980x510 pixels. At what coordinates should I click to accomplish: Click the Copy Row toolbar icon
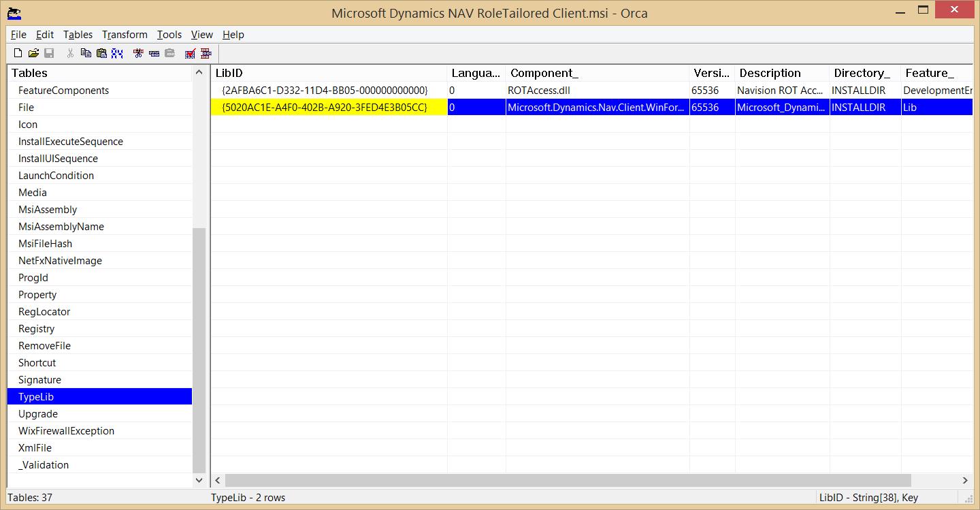[x=154, y=53]
